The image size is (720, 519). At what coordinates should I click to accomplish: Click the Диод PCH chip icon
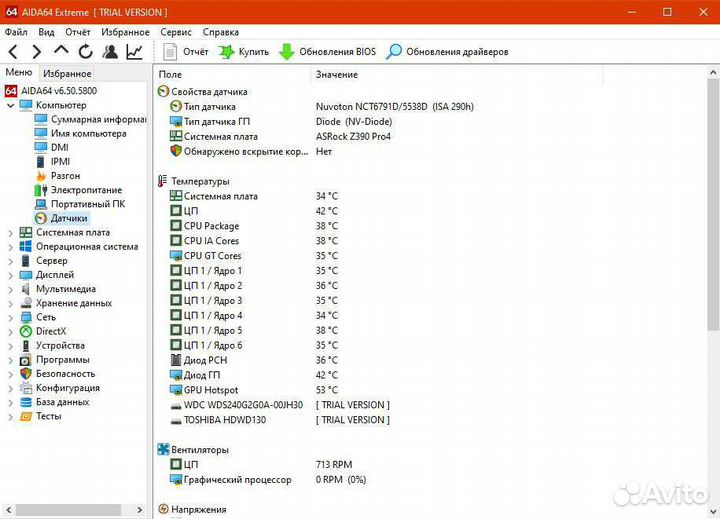175,360
